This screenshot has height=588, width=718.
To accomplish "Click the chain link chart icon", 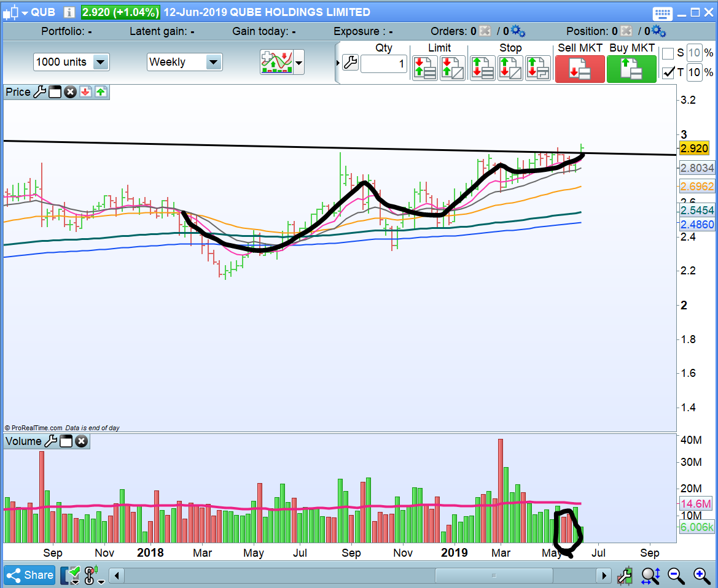I will click(90, 575).
